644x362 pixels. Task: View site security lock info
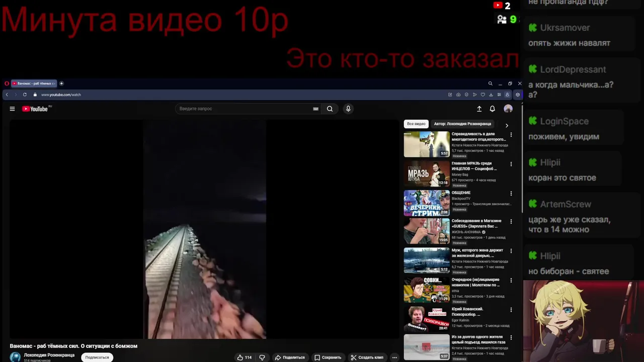[35, 95]
